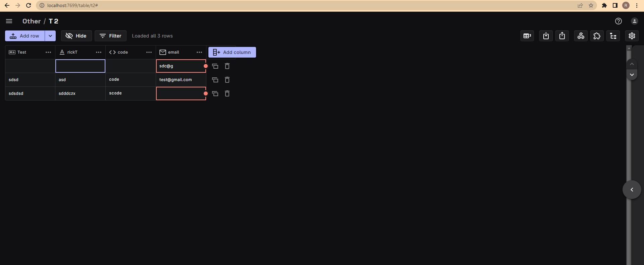
Task: Open the cloud logs tree icon
Action: [x=613, y=36]
